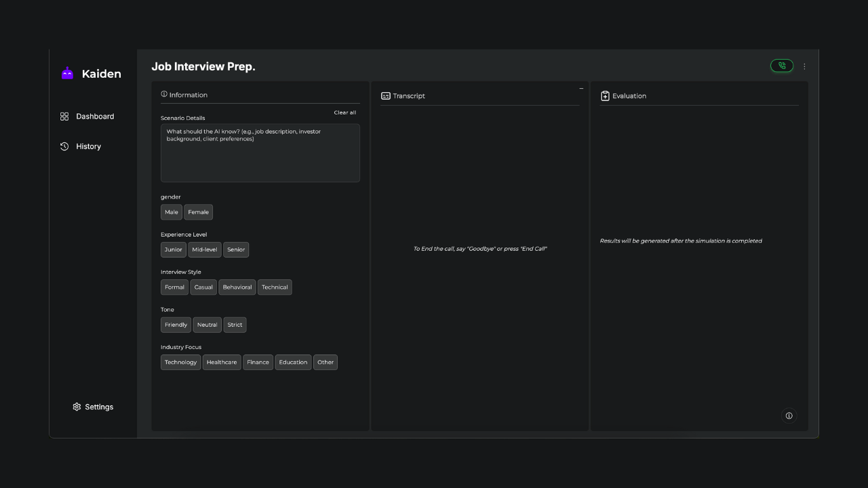
Task: Click the Kaiden robot logo icon
Action: coord(67,74)
